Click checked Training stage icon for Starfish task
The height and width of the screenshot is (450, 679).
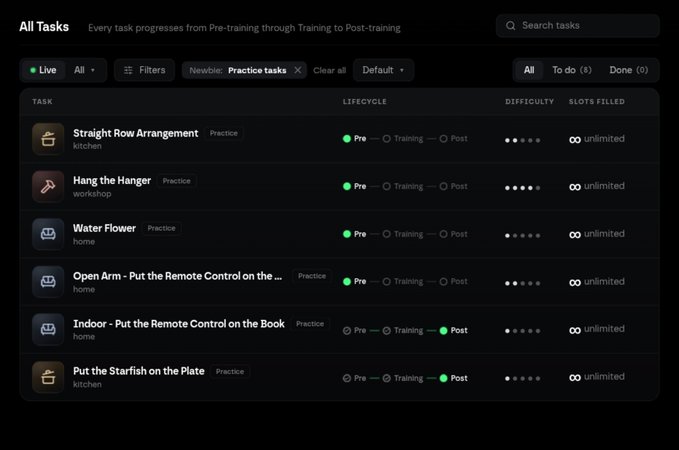click(386, 378)
